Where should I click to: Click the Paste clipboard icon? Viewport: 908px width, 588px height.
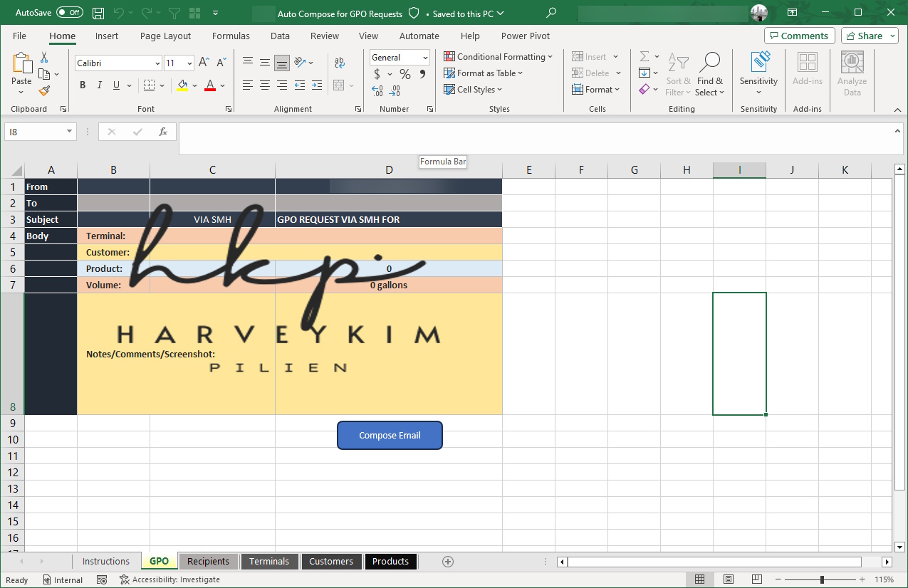tap(21, 63)
